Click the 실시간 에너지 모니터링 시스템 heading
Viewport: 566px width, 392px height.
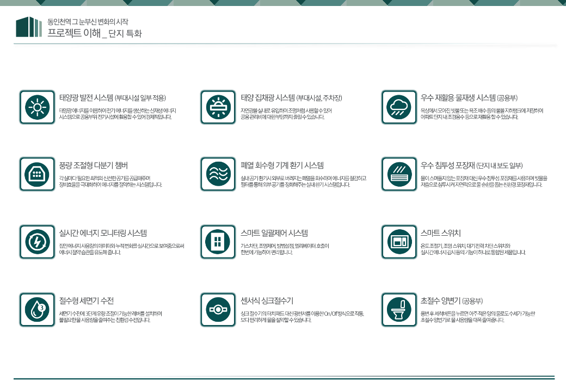click(103, 233)
